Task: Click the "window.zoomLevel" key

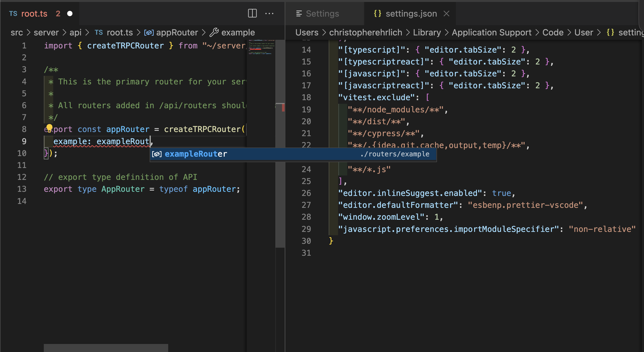Action: point(381,217)
